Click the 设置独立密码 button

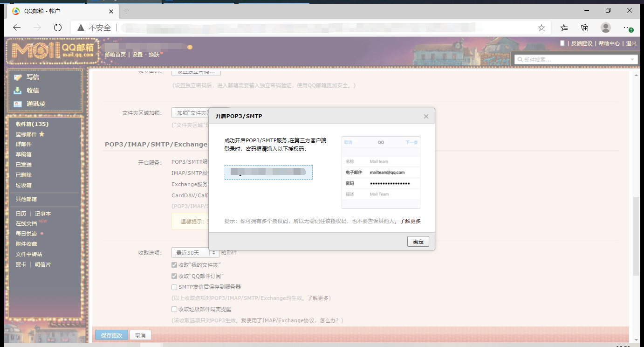point(196,72)
